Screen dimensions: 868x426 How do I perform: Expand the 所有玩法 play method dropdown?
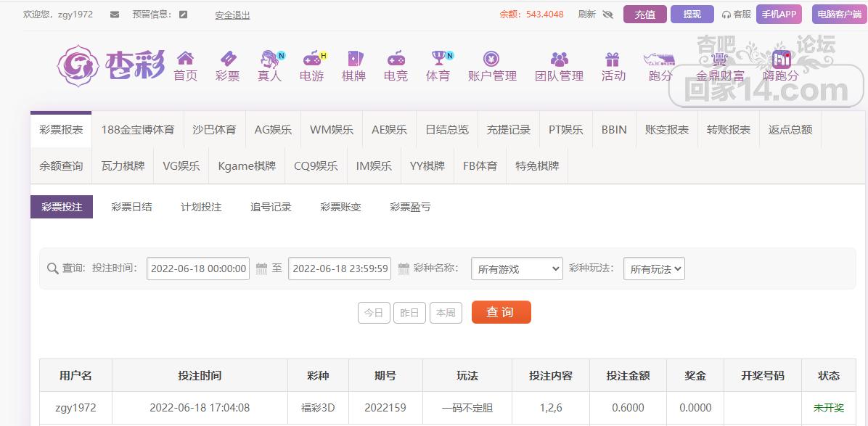pos(653,269)
